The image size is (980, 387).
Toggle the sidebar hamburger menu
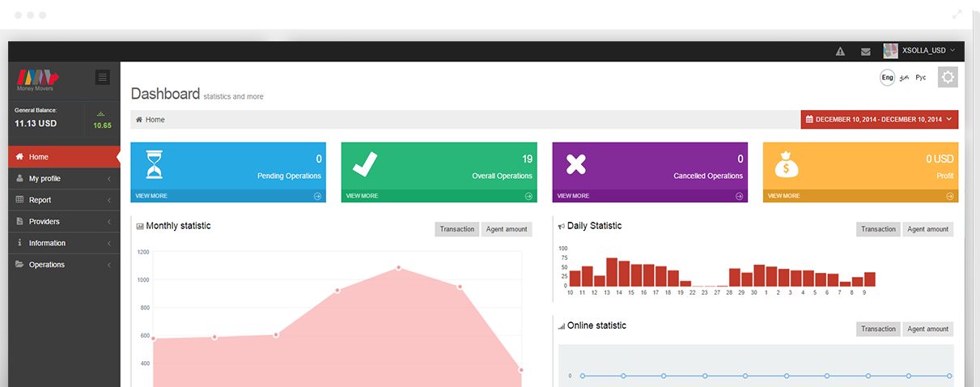(102, 77)
